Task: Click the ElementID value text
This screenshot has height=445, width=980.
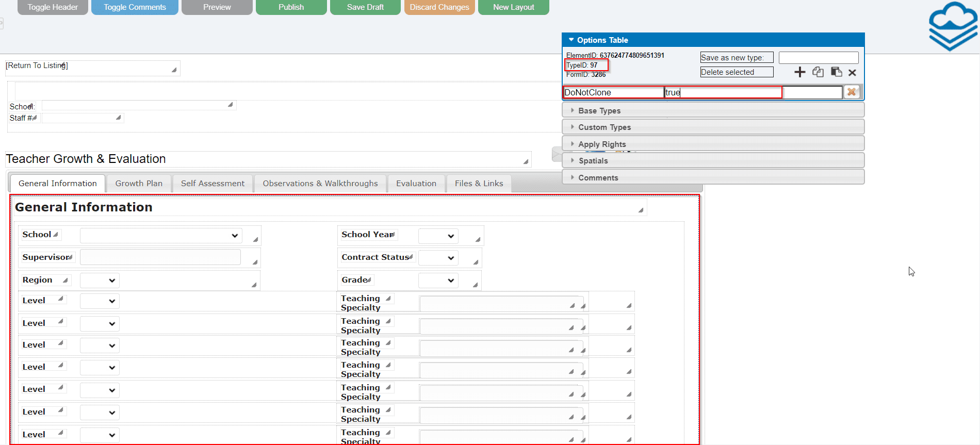Action: [632, 55]
